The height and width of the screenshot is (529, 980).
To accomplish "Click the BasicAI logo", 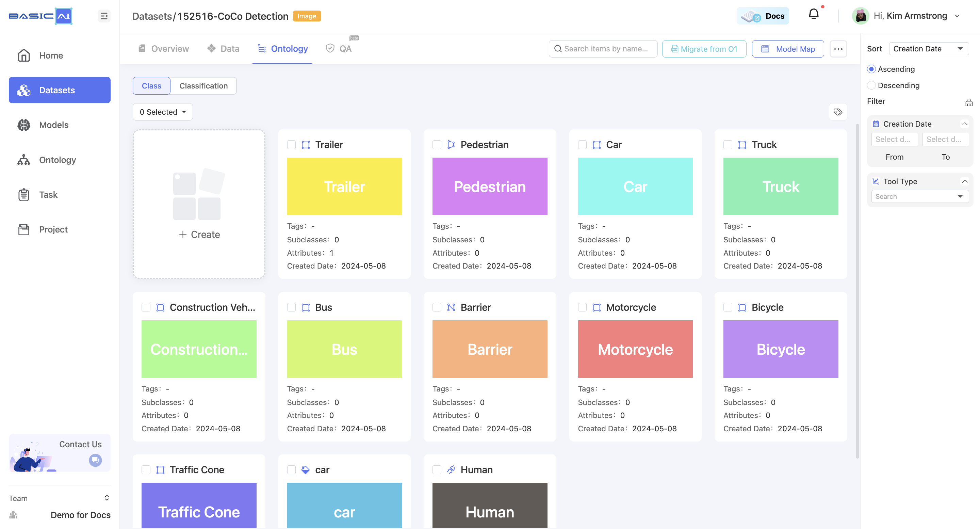I will (40, 16).
